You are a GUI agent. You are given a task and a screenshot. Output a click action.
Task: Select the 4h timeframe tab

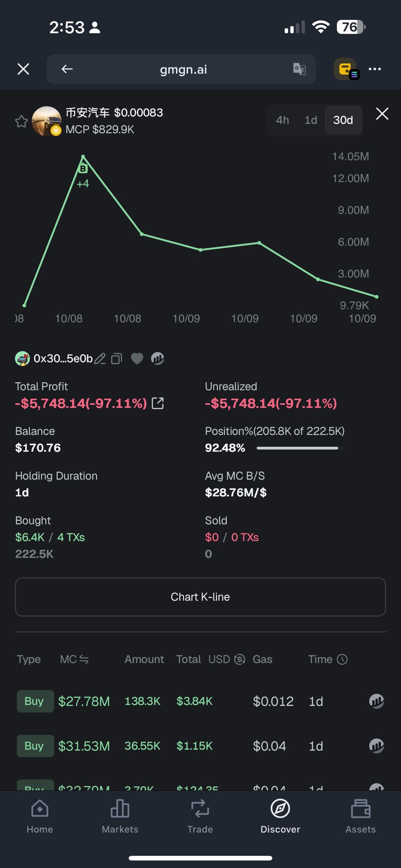click(282, 120)
